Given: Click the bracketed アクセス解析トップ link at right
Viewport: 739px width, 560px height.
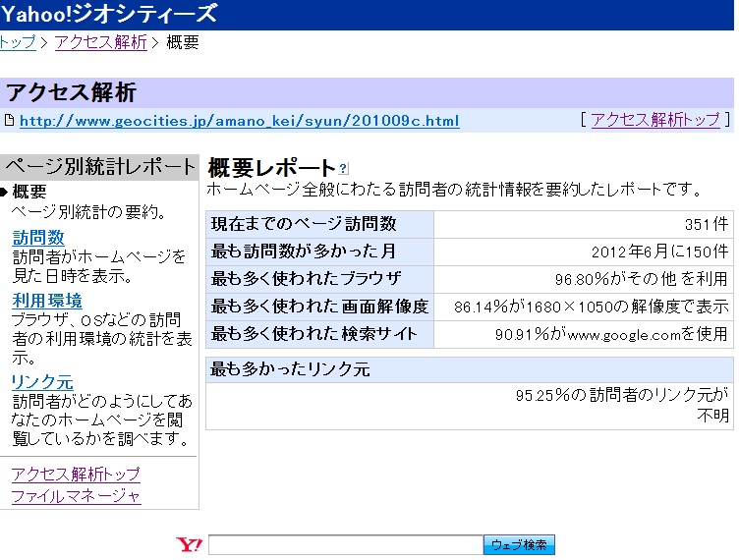Looking at the screenshot, I should pos(655,120).
